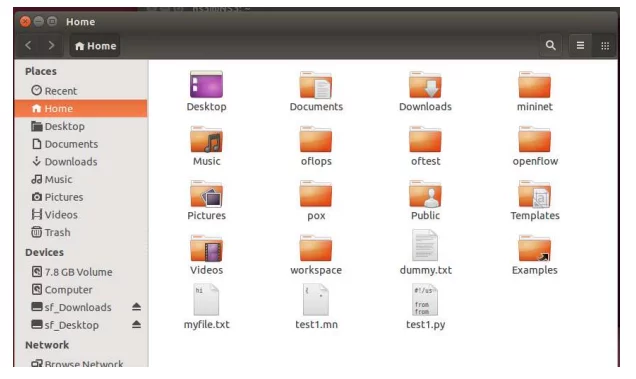The image size is (636, 379).
Task: Switch to grid icon view
Action: coord(605,45)
